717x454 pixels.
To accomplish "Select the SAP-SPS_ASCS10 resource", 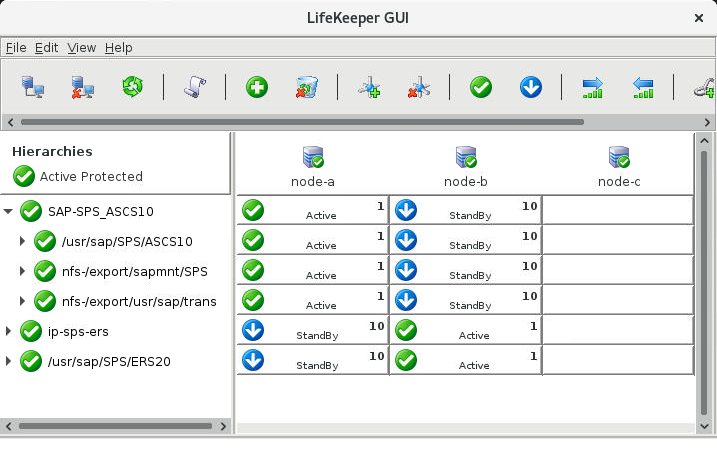I will point(101,212).
